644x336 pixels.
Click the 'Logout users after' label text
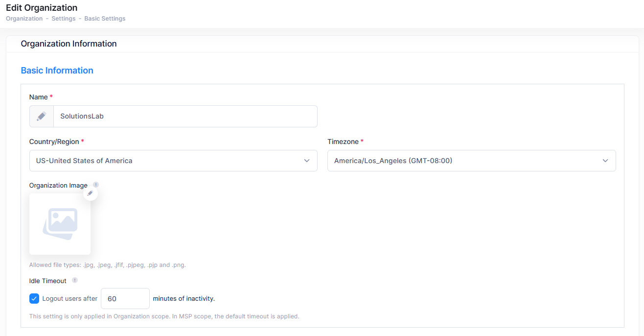point(70,299)
